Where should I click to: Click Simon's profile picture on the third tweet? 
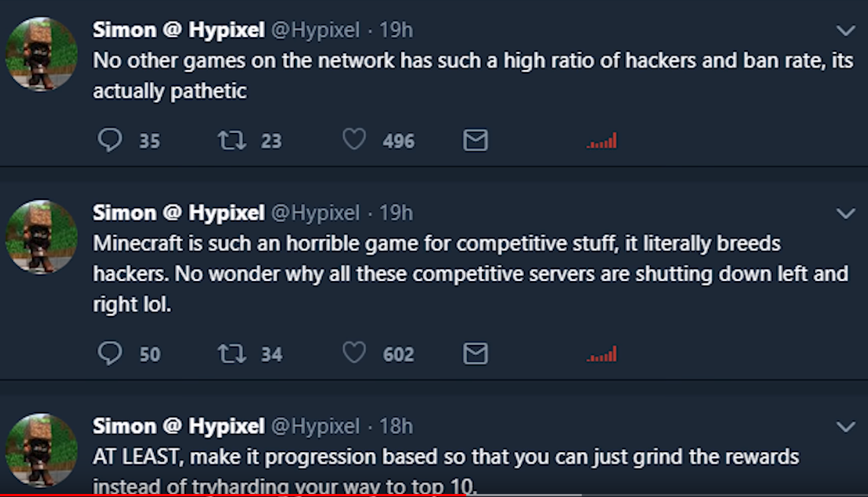pos(40,450)
